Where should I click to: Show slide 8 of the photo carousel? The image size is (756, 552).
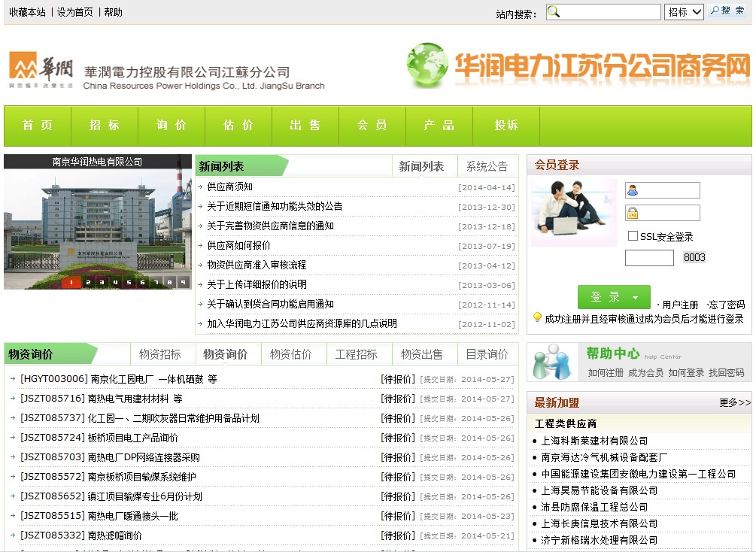(x=170, y=283)
